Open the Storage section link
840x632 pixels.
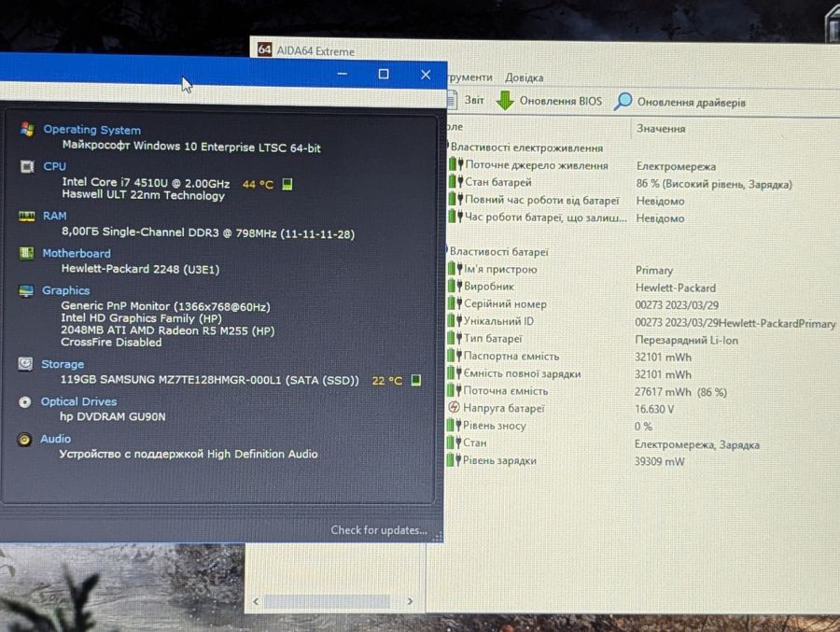tap(63, 364)
